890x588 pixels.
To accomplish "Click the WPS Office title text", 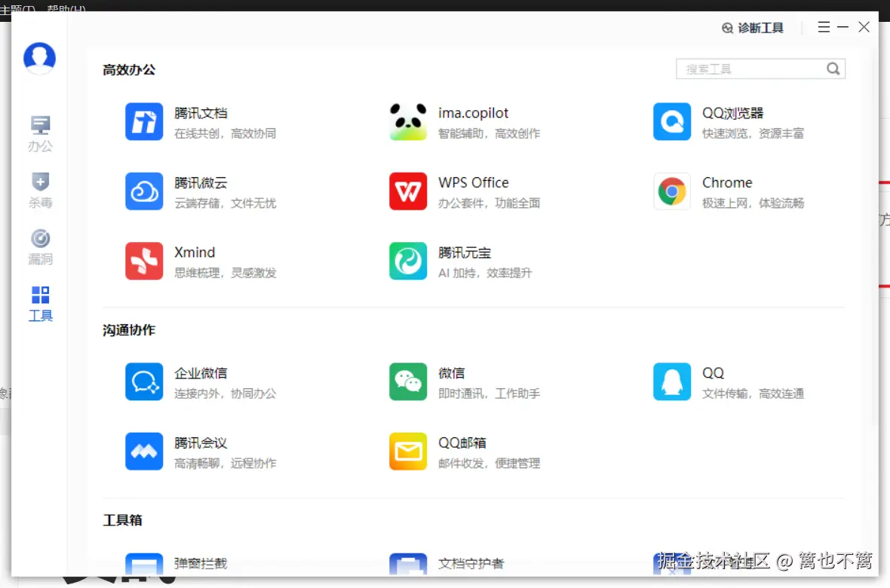I will pyautogui.click(x=474, y=182).
